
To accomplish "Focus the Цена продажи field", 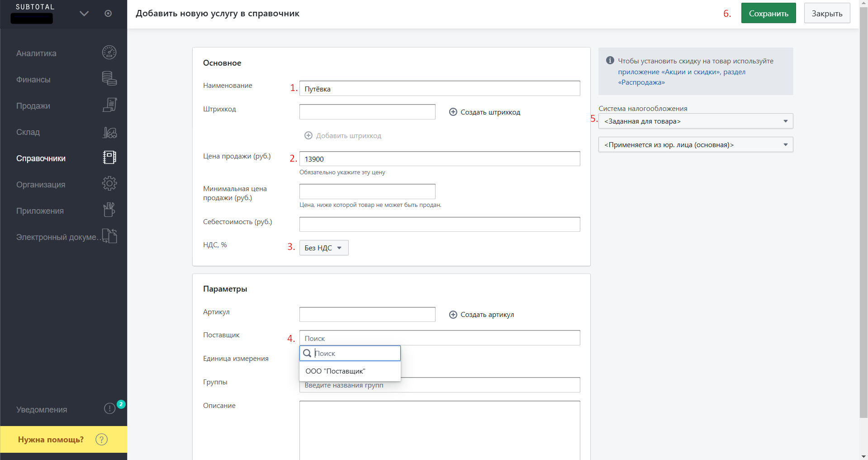I will (x=440, y=158).
